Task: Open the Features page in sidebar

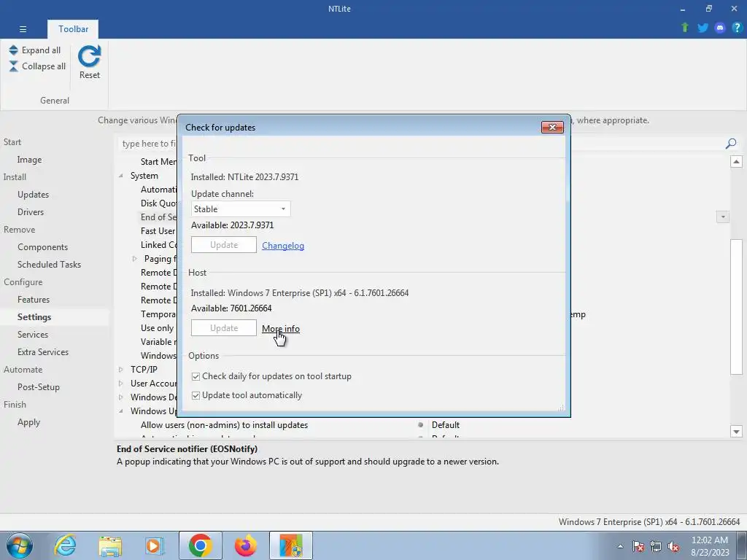Action: tap(34, 300)
